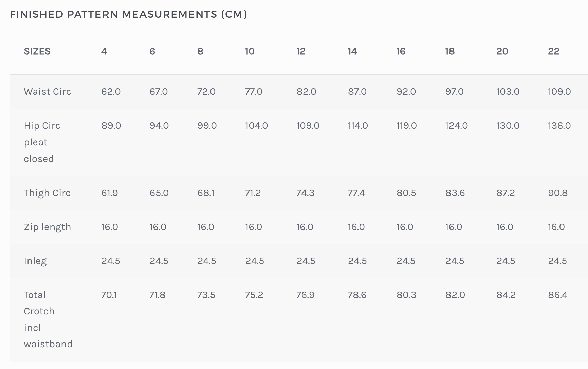Click the Finished Pattern Measurements heading
This screenshot has height=369, width=588.
(x=129, y=14)
